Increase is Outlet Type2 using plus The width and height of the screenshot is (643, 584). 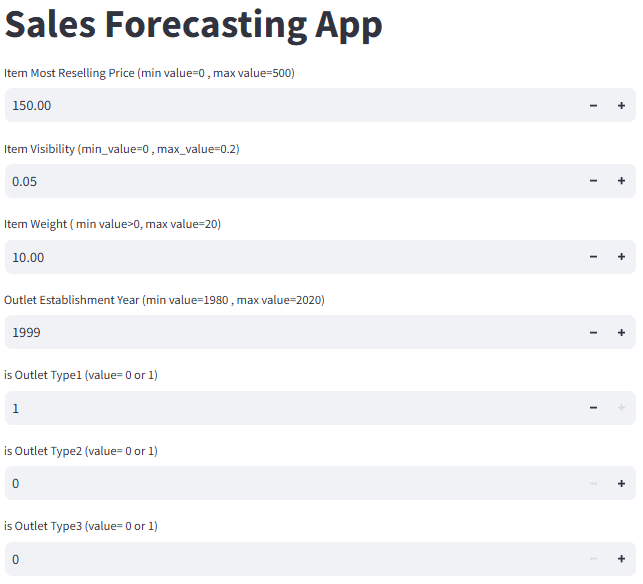click(x=621, y=484)
